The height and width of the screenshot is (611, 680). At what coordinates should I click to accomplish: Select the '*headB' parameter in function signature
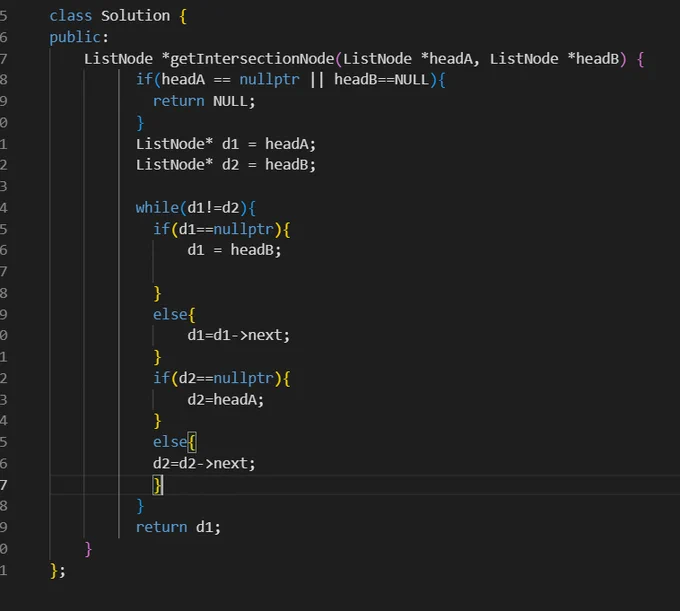[593, 59]
